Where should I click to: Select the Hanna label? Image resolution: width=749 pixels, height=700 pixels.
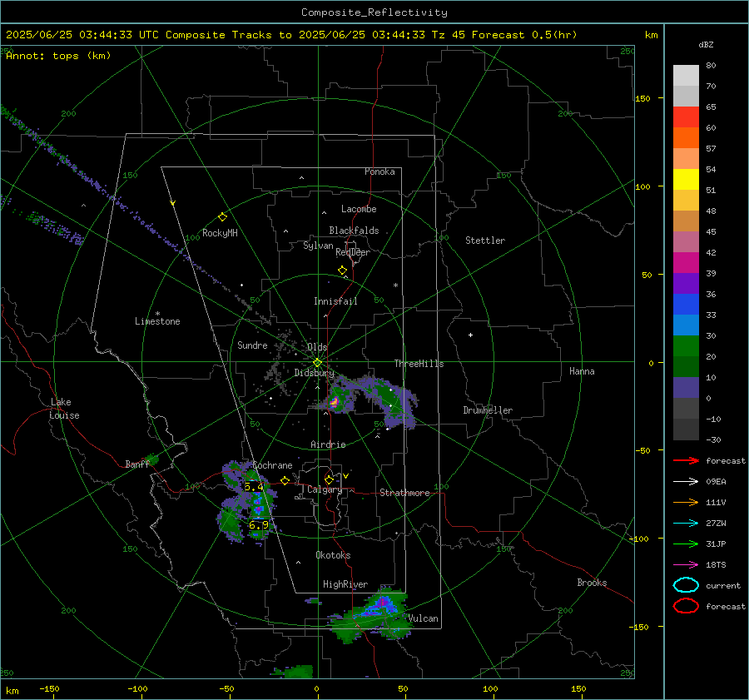coord(582,371)
